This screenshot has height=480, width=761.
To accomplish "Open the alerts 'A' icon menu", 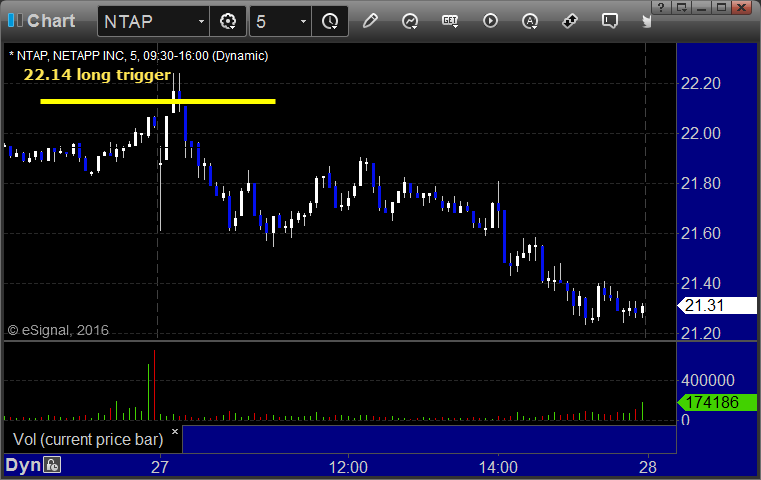I will (529, 21).
